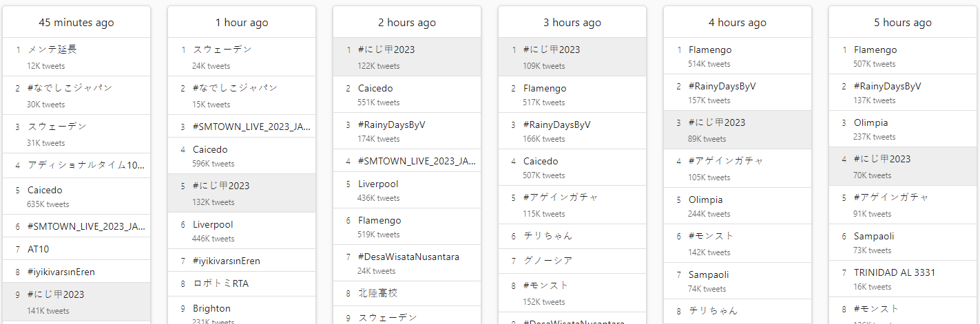Open #なでしこジャパン under 45 minutes ago

tap(70, 88)
